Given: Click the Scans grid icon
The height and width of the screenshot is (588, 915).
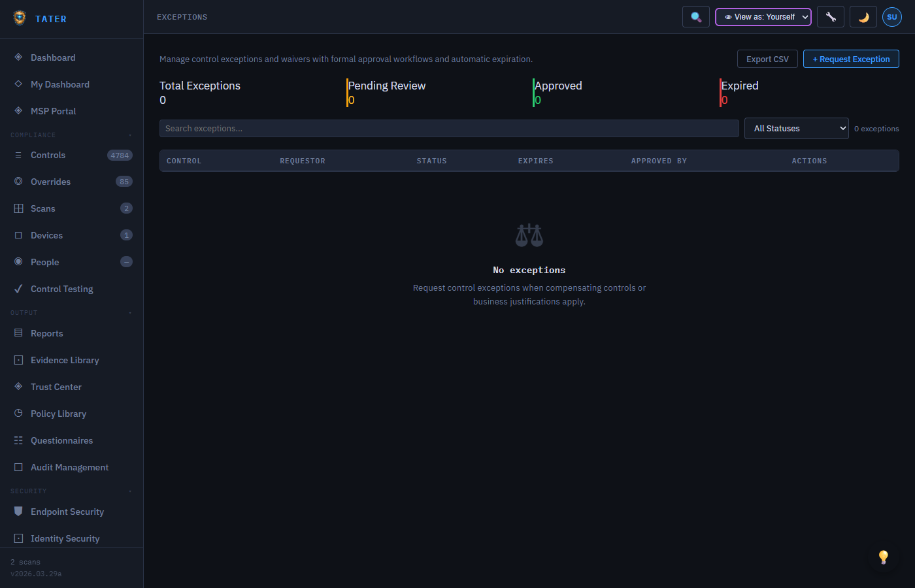Looking at the screenshot, I should (x=18, y=208).
